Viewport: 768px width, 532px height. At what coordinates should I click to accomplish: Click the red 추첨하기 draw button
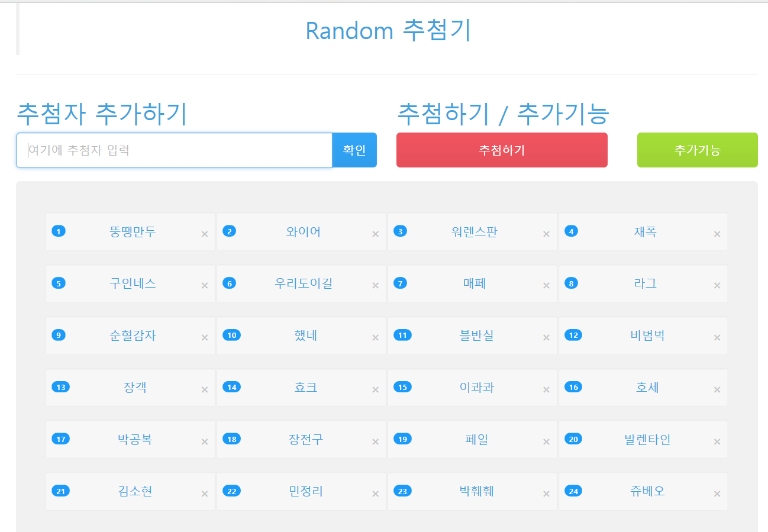point(502,150)
